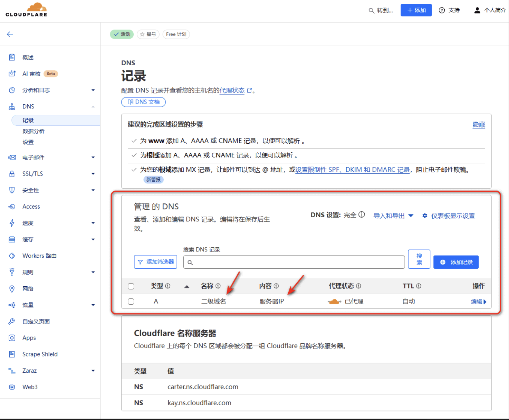Toggle the 星号 star button
Image resolution: width=509 pixels, height=420 pixels.
pyautogui.click(x=148, y=34)
